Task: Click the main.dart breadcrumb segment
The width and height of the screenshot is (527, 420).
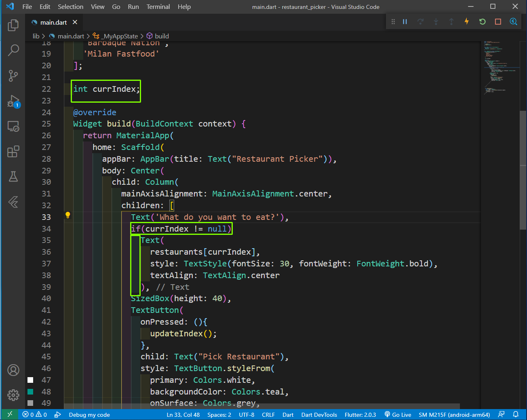Action: click(67, 36)
